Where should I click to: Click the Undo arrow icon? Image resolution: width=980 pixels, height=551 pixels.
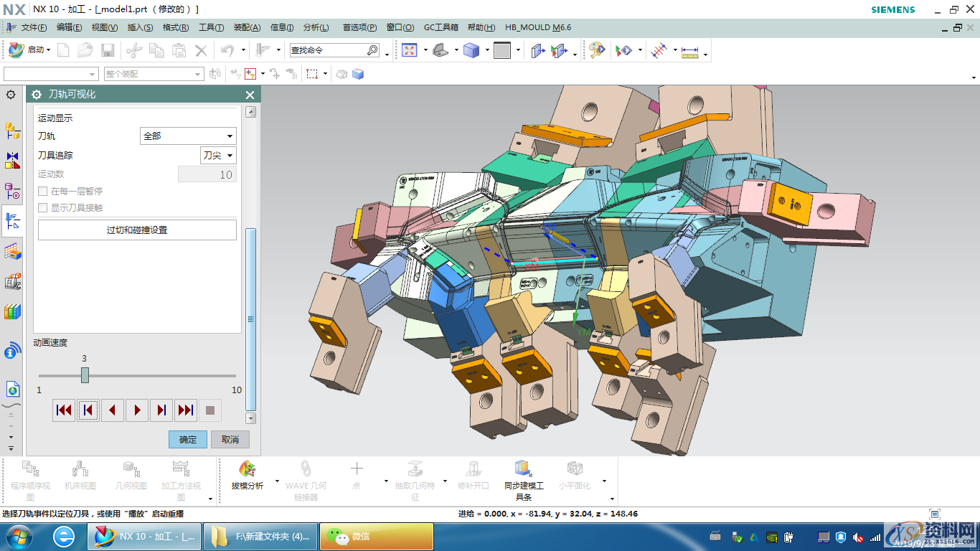(x=227, y=50)
